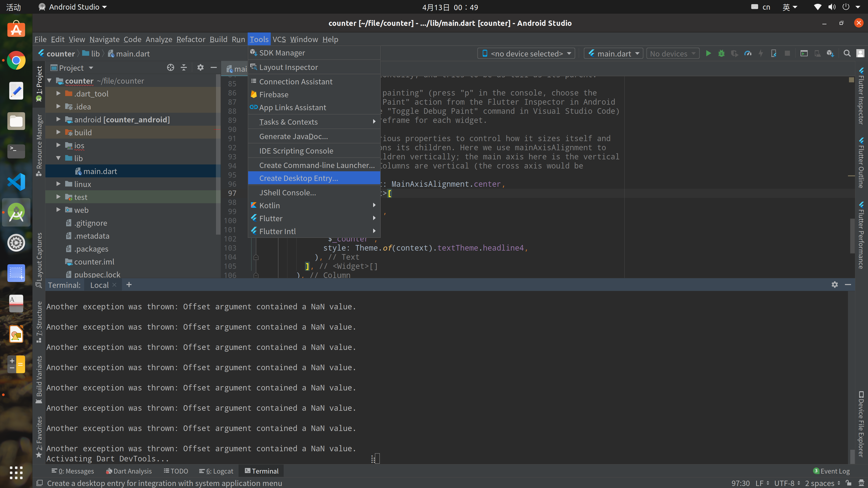The image size is (868, 488).
Task: Open the 0: Messages tool window
Action: 73,471
